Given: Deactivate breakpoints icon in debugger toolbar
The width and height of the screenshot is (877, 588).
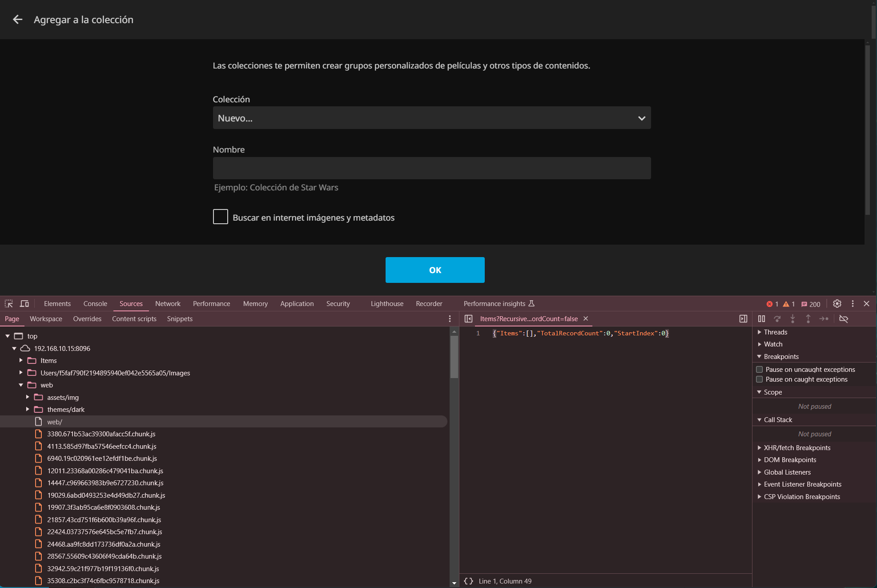Looking at the screenshot, I should click(843, 319).
